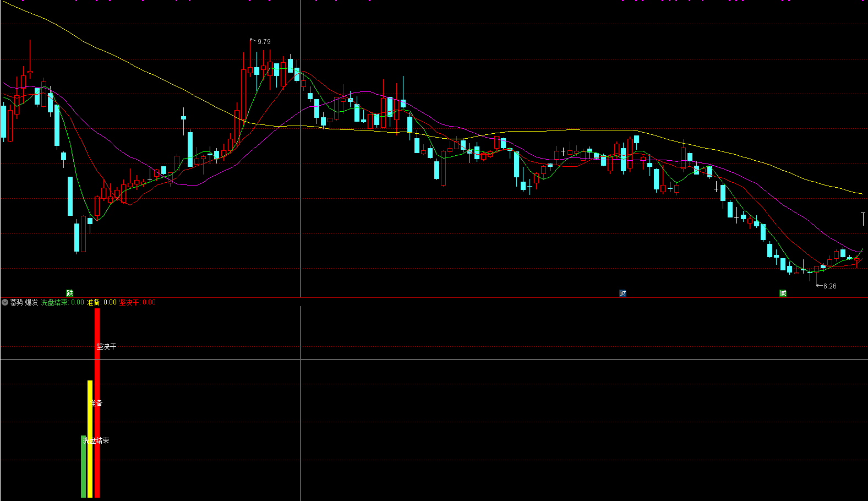The image size is (868, 501).
Task: Click the 坚决干 label on red bar
Action: (x=106, y=346)
